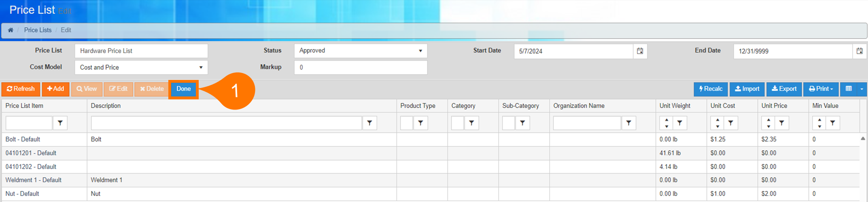Viewport: 868px width, 202px height.
Task: Click the Description column filter icon
Action: click(x=369, y=123)
